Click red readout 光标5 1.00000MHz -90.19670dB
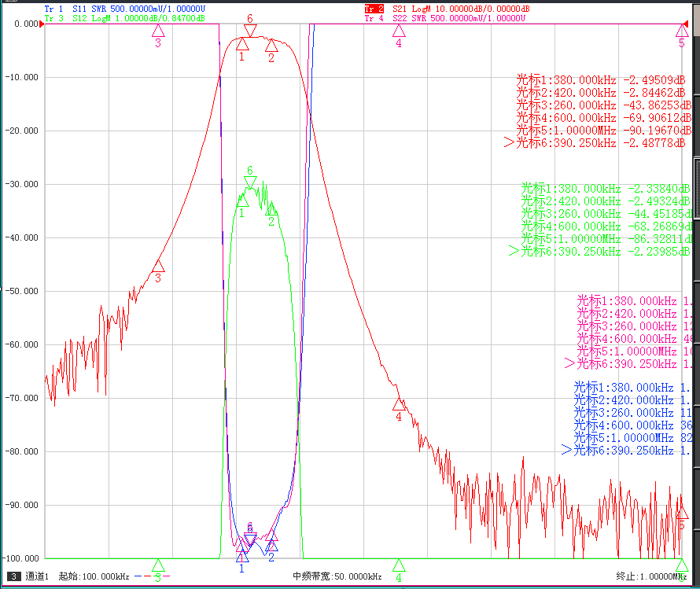 [x=603, y=131]
